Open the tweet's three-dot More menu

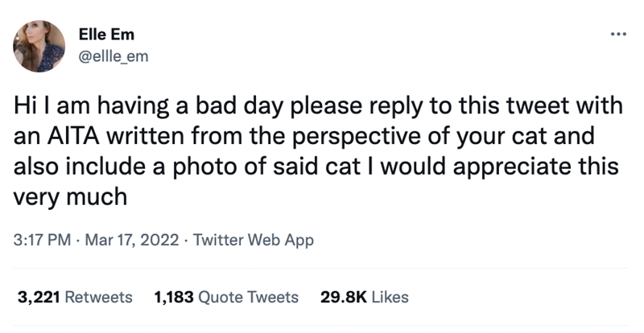pos(617,36)
